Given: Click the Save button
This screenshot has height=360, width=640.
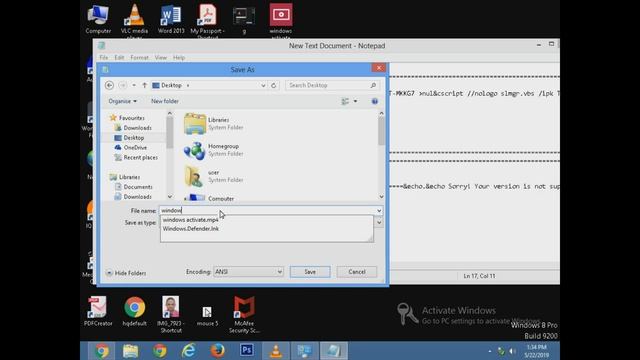Looking at the screenshot, I should pos(310,272).
